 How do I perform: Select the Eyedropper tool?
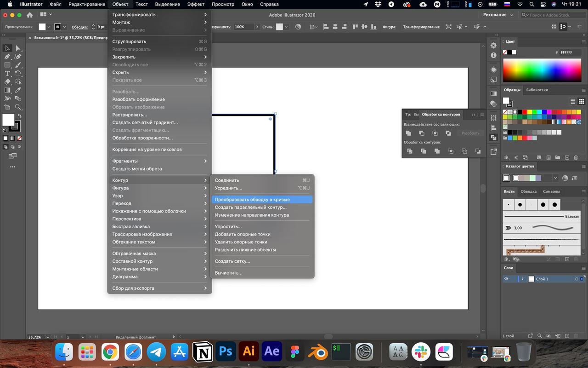(x=18, y=90)
